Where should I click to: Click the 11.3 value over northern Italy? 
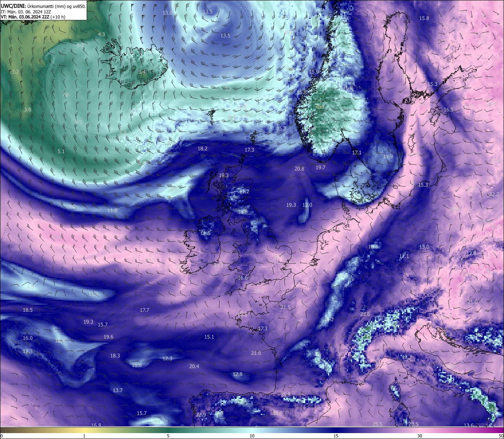pyautogui.click(x=407, y=357)
